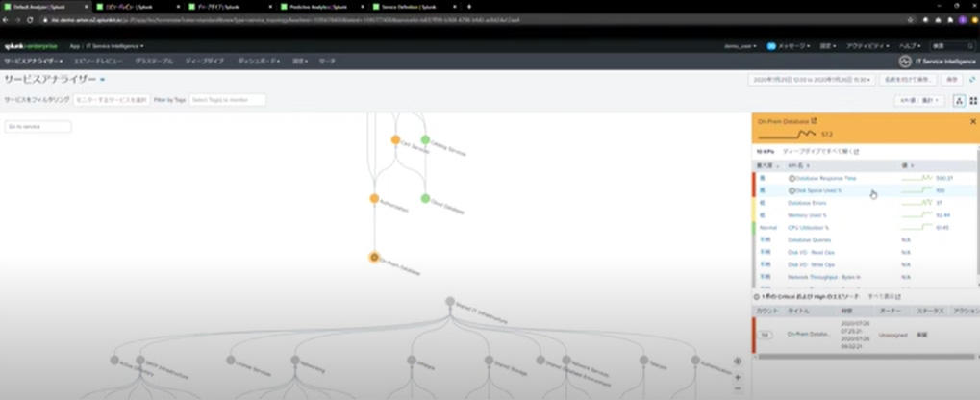Select the orange Cart Services node
The image size is (980, 400).
click(x=395, y=140)
